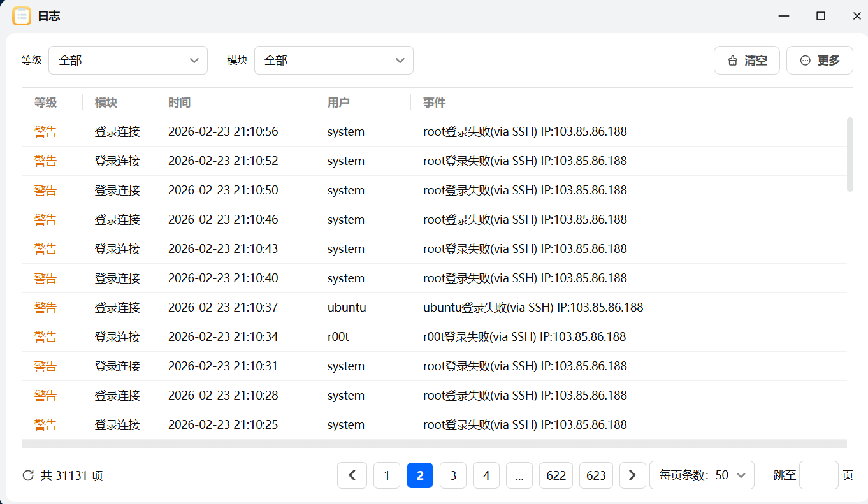The image size is (868, 504).
Task: Open the 等级 level filter dropdown
Action: pos(127,60)
